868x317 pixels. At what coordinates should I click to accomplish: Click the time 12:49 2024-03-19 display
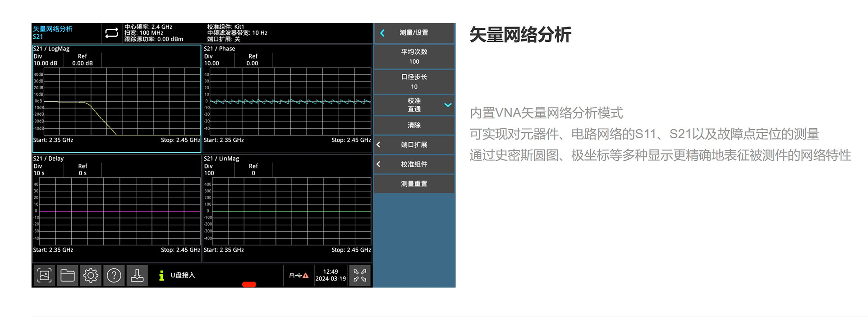click(x=331, y=275)
